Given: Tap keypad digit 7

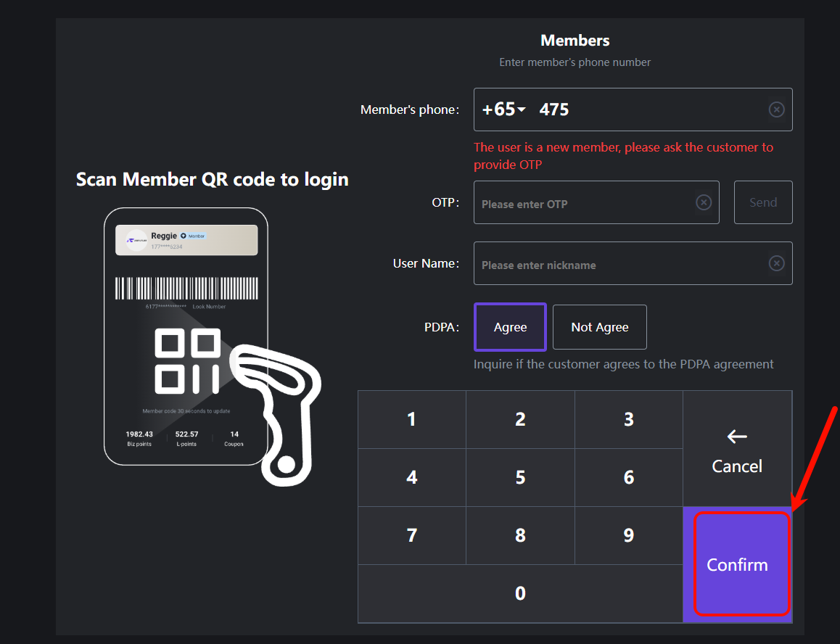Looking at the screenshot, I should coord(411,535).
